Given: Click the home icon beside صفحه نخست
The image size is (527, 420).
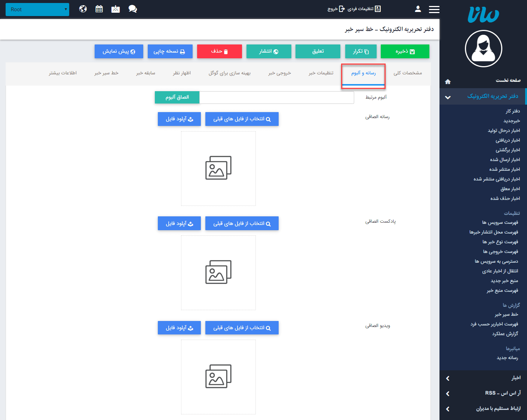Looking at the screenshot, I should (x=447, y=81).
